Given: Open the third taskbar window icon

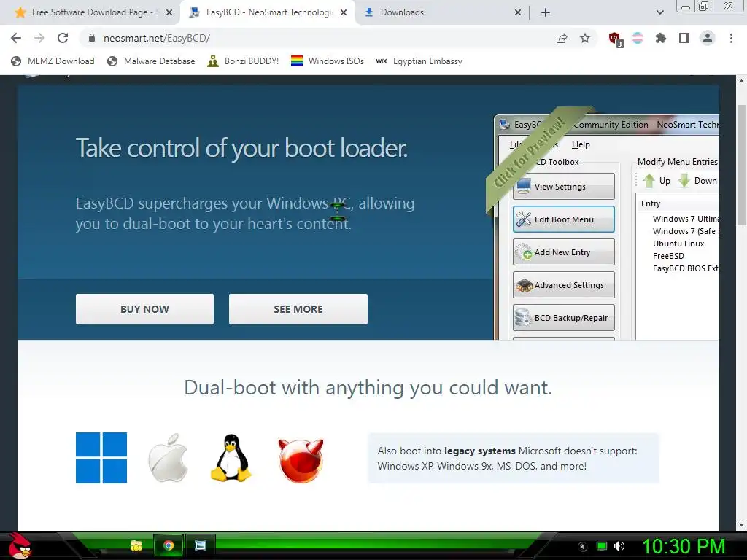Looking at the screenshot, I should 201,545.
